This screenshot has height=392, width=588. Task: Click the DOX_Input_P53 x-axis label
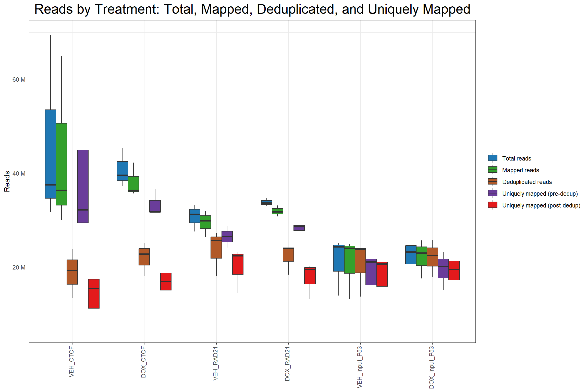click(432, 367)
